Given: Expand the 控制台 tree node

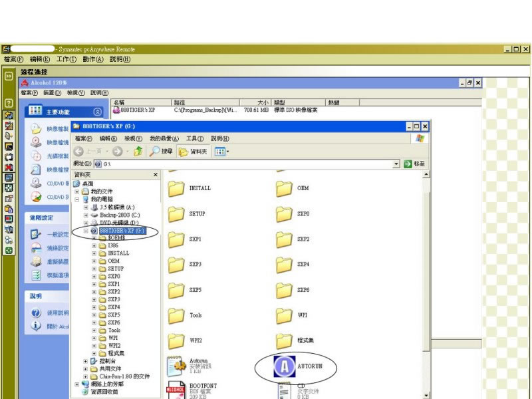Looking at the screenshot, I should pos(86,361).
